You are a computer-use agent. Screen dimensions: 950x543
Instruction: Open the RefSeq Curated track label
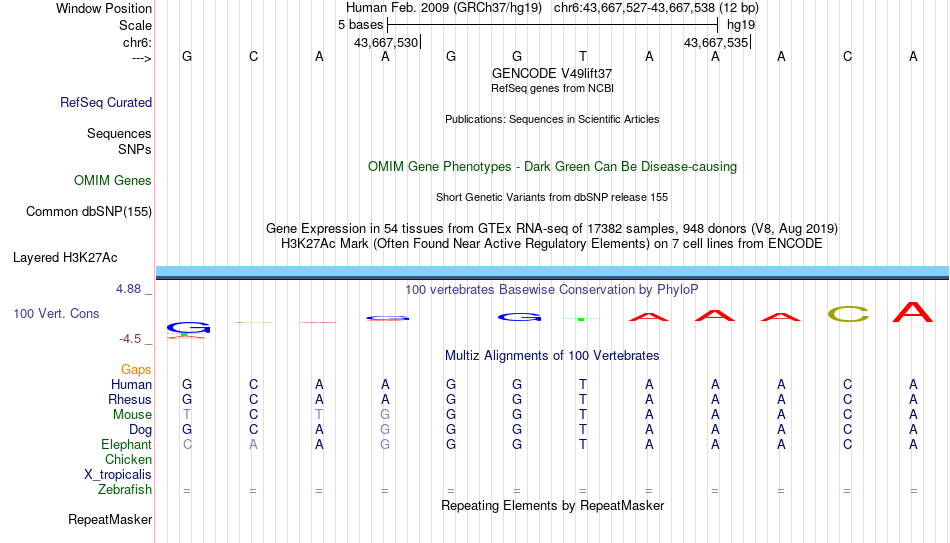click(x=105, y=102)
